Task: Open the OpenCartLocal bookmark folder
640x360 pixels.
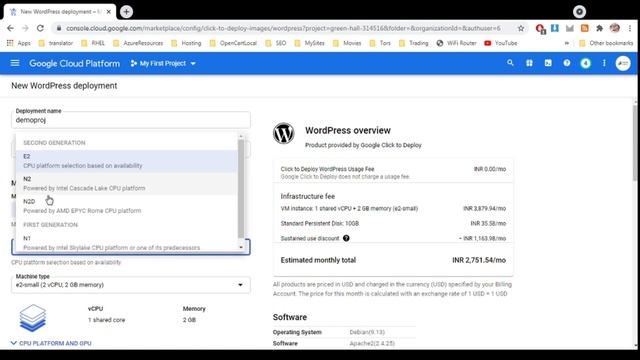Action: coord(233,43)
